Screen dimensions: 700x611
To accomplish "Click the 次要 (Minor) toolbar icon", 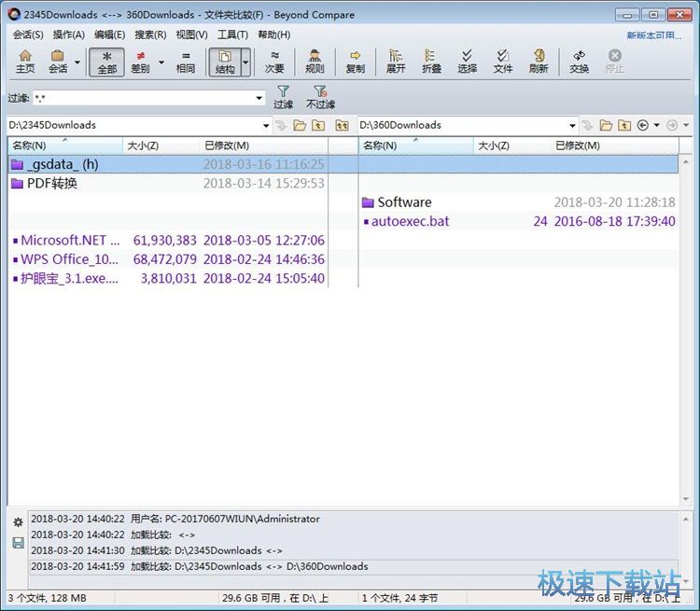I will click(x=274, y=62).
